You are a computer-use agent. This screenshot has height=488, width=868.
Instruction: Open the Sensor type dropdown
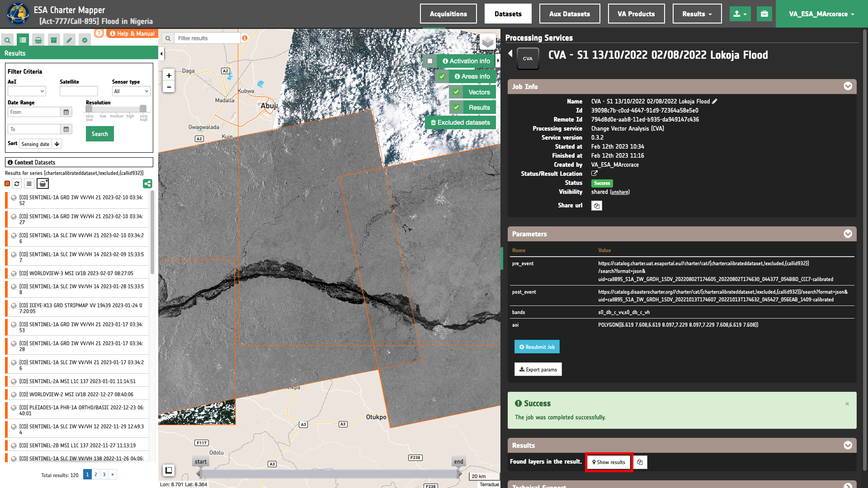(x=131, y=91)
